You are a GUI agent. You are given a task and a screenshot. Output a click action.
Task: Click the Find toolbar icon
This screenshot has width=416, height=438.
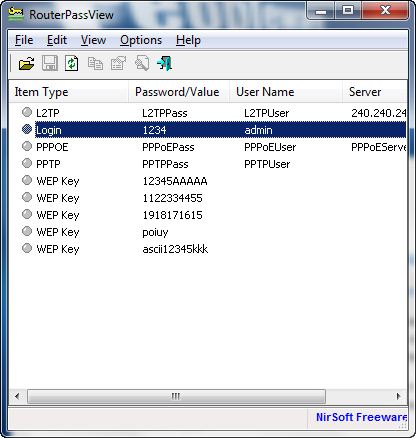[x=142, y=63]
